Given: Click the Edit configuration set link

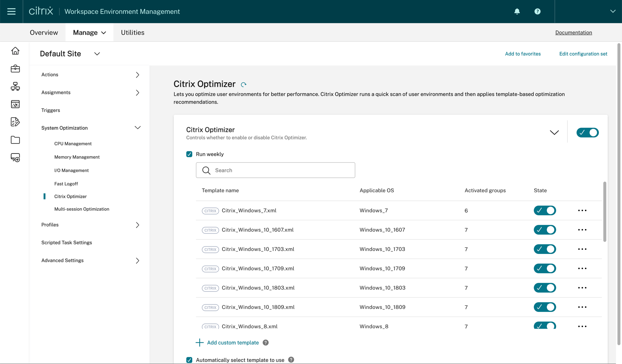Looking at the screenshot, I should pos(583,54).
